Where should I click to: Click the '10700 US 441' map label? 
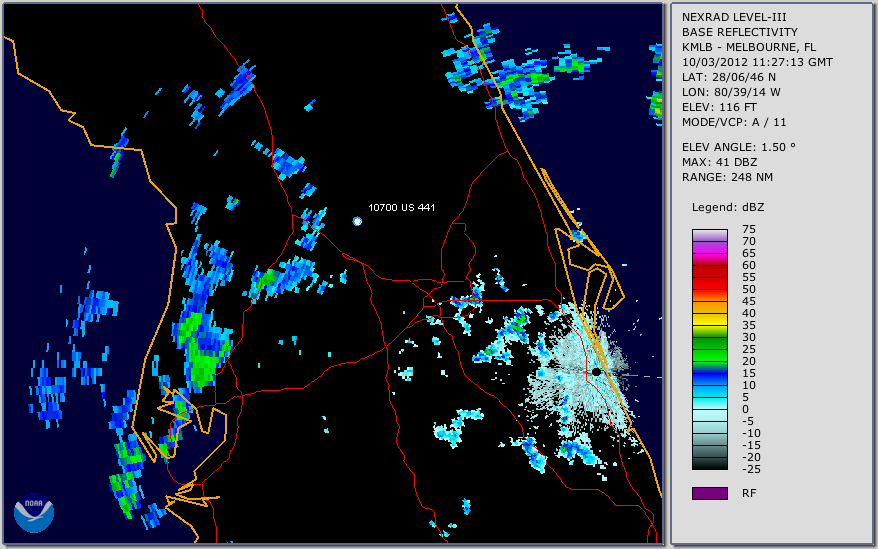(x=401, y=207)
